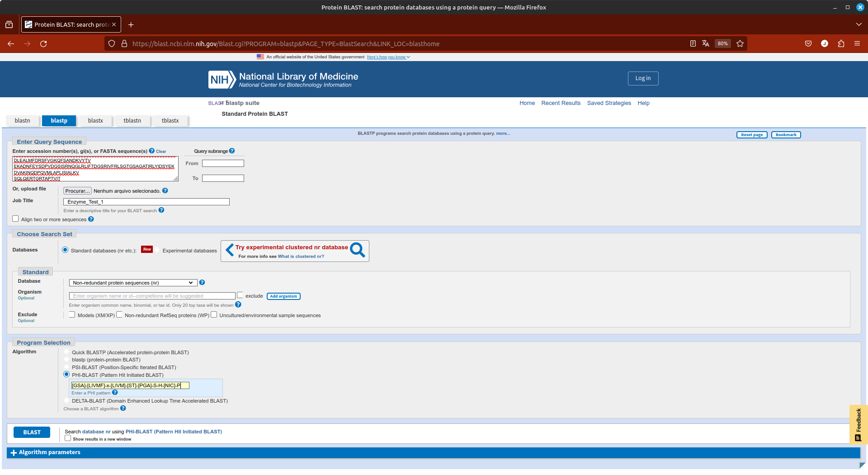The image size is (868, 475).
Task: Click the site lock icon in address bar
Action: [124, 44]
